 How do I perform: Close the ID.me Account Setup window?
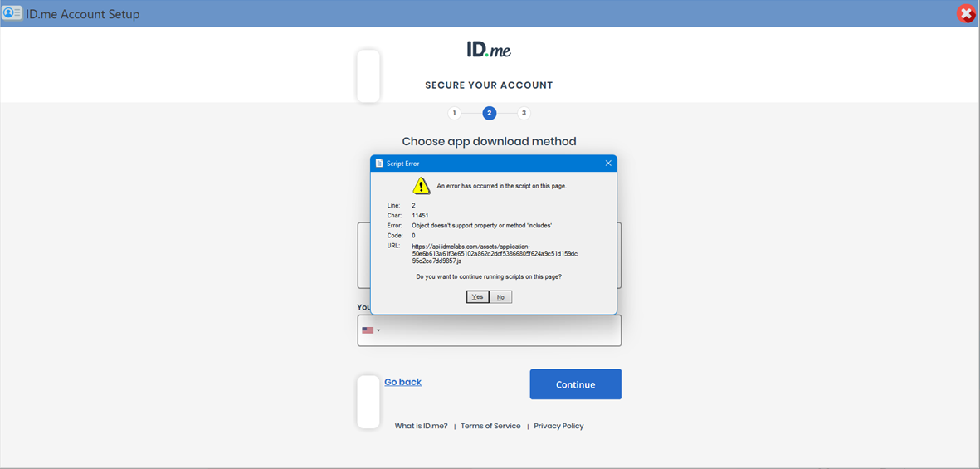pos(967,14)
